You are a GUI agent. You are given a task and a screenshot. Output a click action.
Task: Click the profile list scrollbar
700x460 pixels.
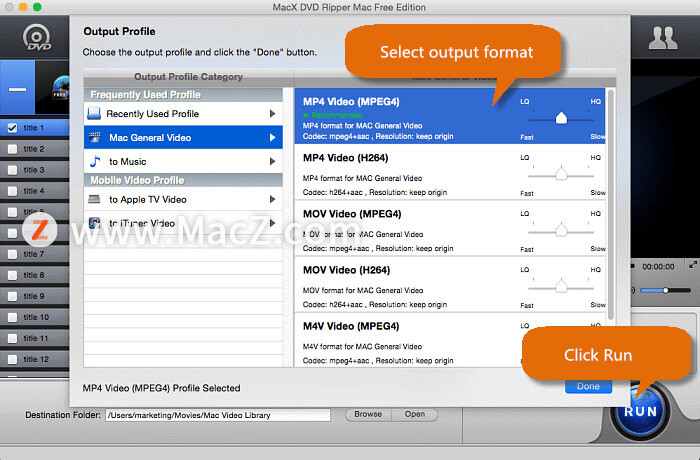611,205
